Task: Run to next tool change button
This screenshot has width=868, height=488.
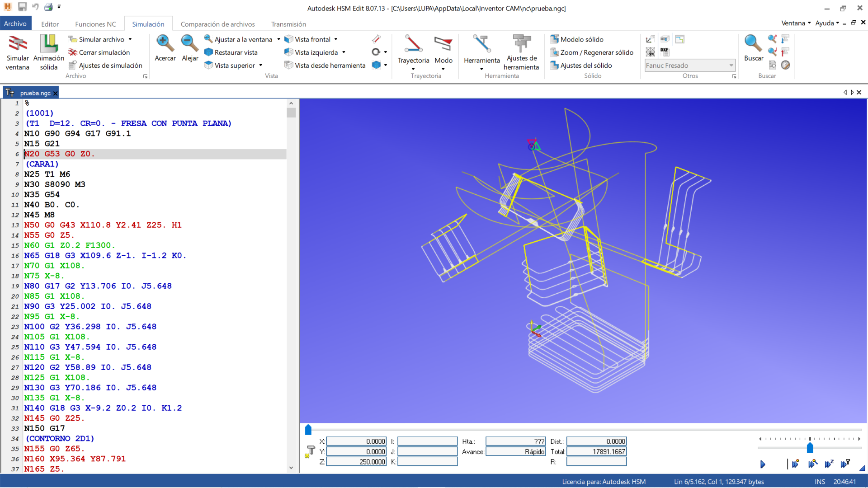Action: click(845, 464)
